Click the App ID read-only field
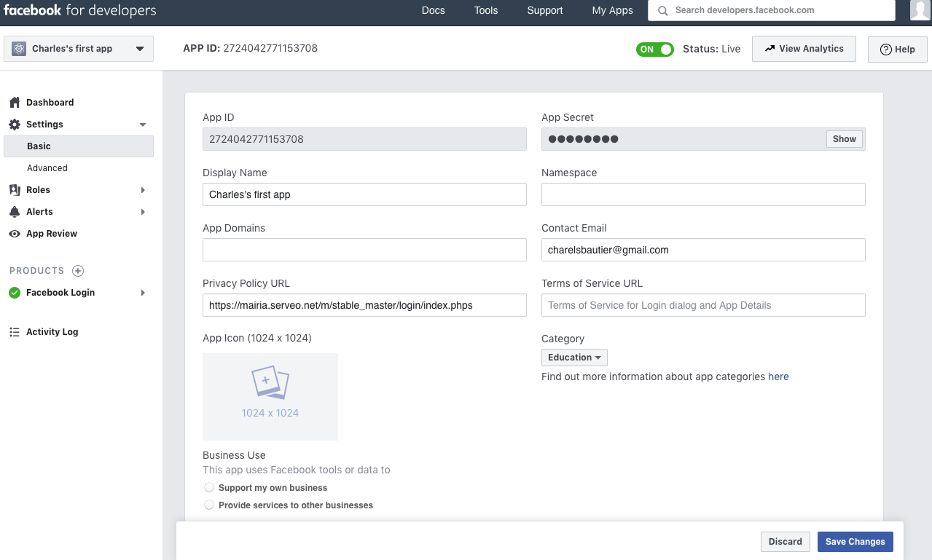Viewport: 932px width, 560px height. point(364,139)
